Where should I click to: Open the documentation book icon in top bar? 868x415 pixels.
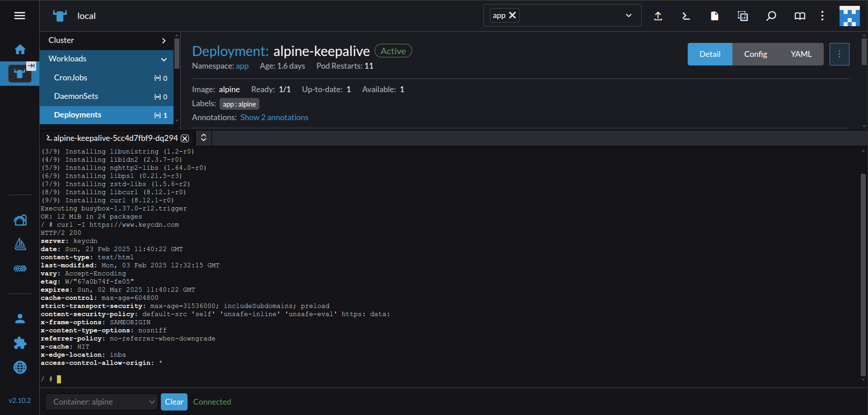point(800,16)
